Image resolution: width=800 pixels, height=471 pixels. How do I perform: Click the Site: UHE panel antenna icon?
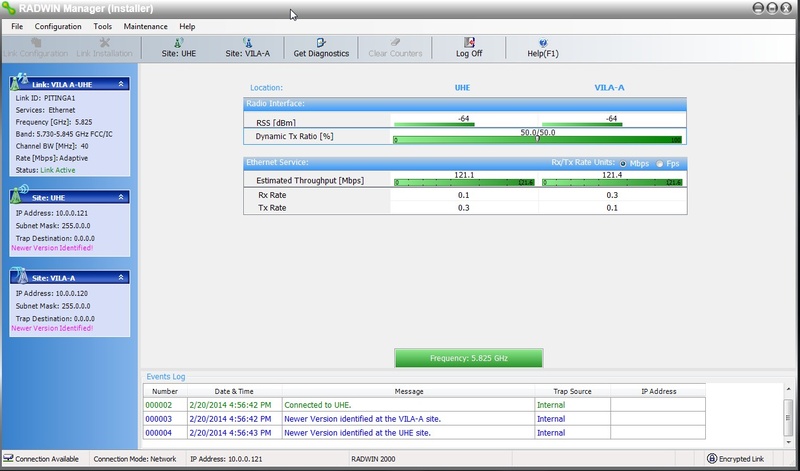pos(19,194)
